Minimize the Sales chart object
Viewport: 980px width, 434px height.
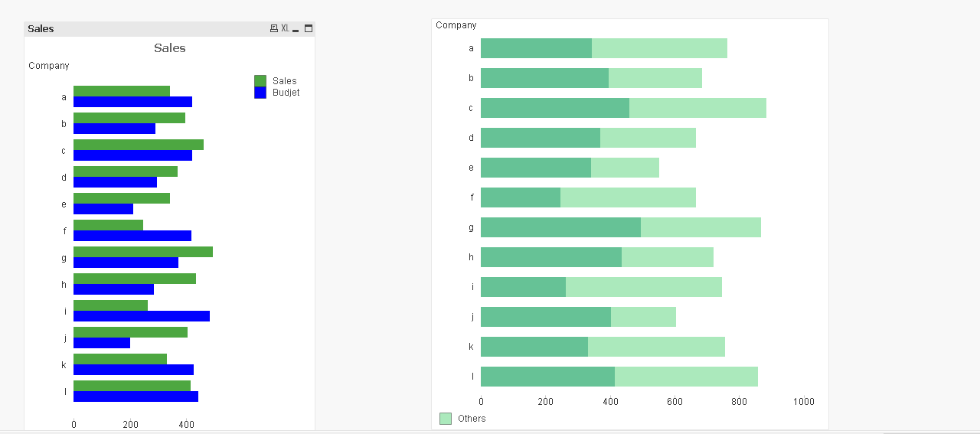click(296, 29)
